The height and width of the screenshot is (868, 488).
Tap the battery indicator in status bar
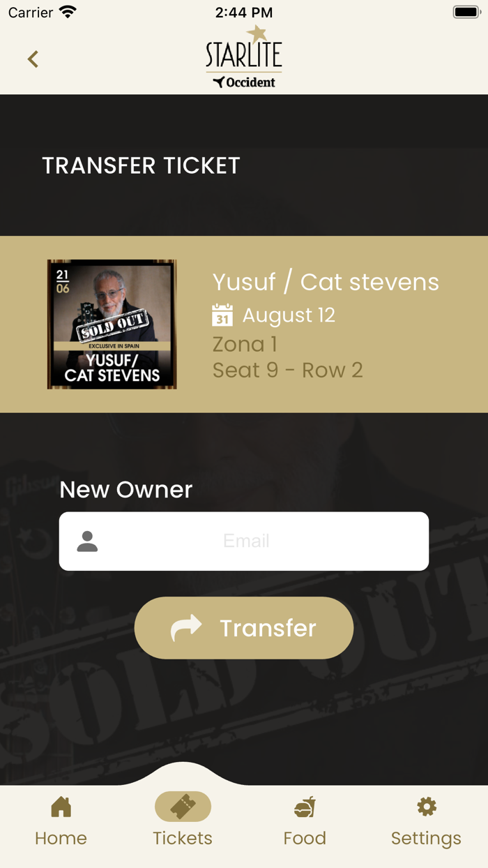466,12
